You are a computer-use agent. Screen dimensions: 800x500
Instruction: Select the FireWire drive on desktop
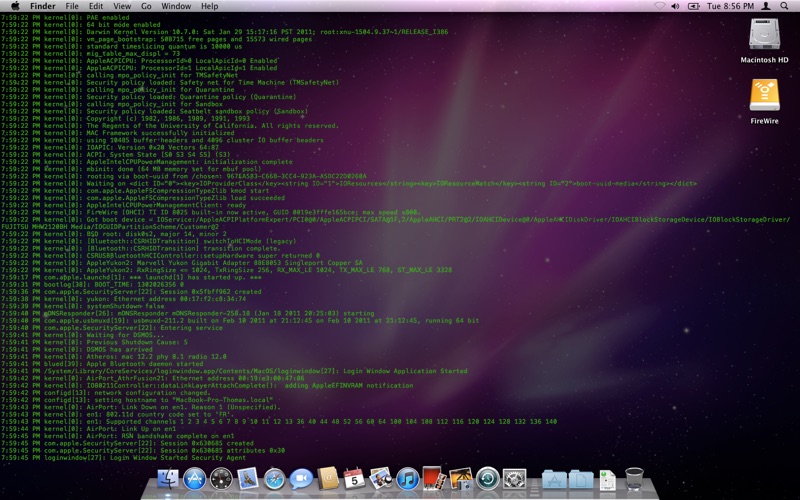(x=764, y=102)
